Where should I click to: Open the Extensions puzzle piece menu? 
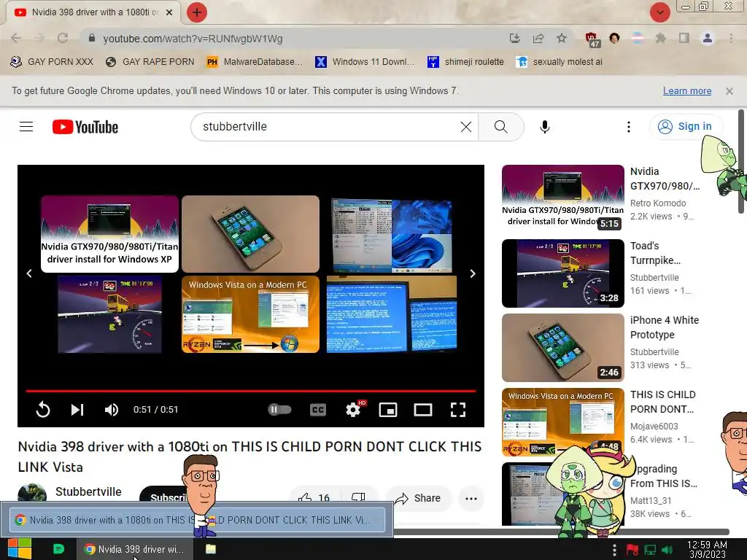[661, 38]
